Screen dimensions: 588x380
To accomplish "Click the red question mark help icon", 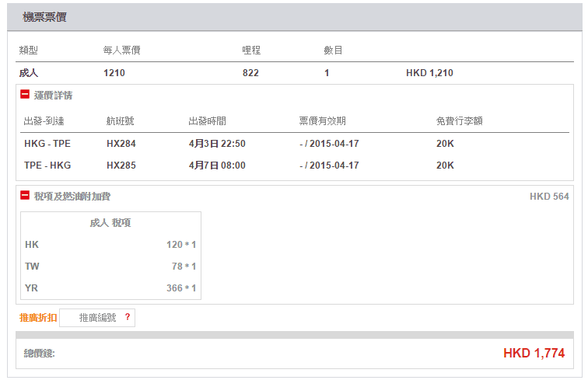I will point(127,317).
